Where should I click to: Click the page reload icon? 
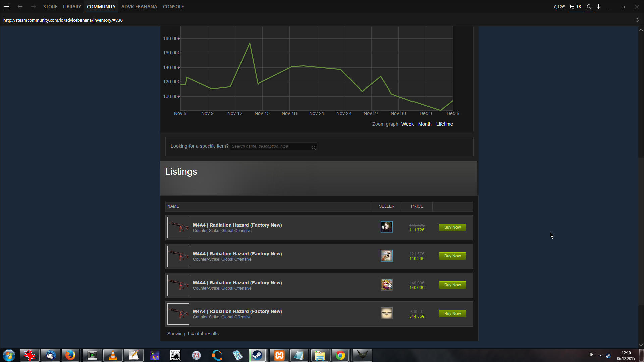coord(637,20)
